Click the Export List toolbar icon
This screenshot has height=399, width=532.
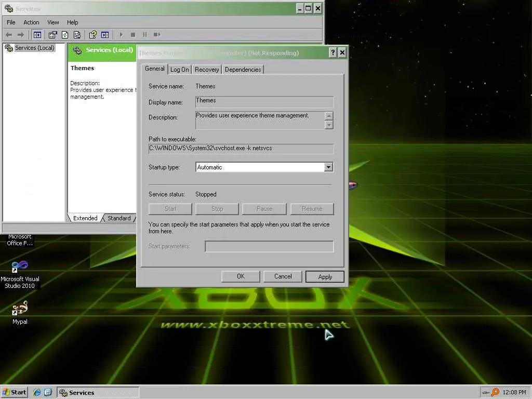click(77, 35)
